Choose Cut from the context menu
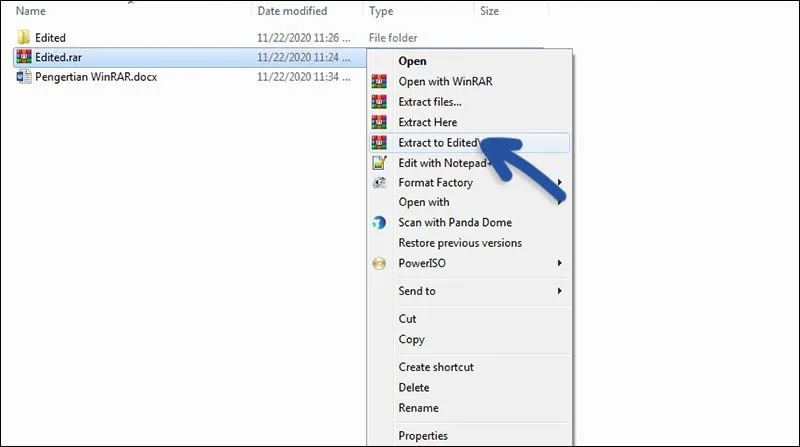This screenshot has height=447, width=800. click(469, 318)
